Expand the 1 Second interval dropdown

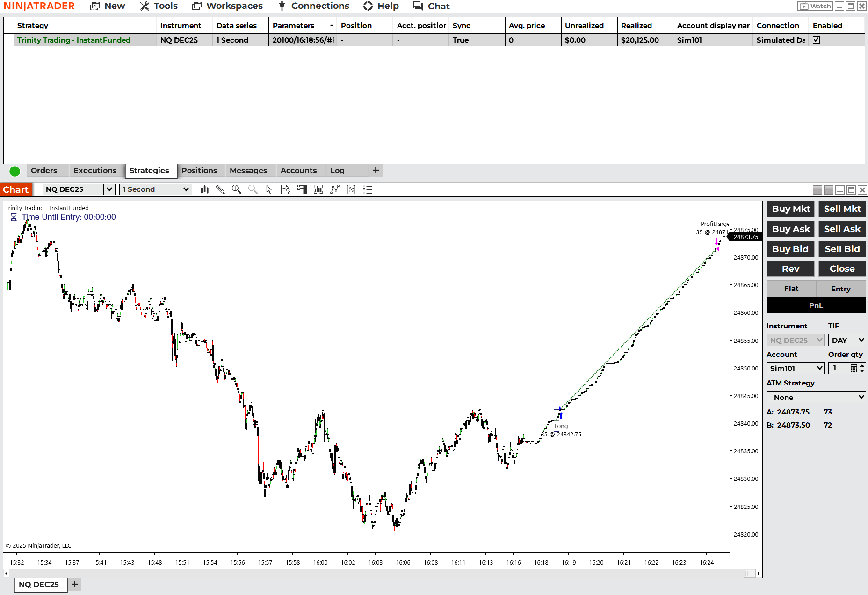click(x=155, y=189)
